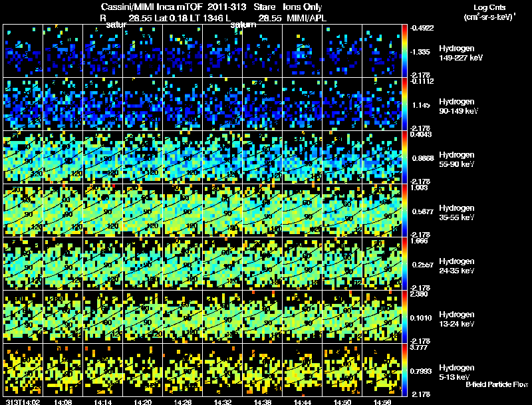This screenshot has height=405, width=532.
Task: Click the 313T14:02 start time label
Action: coord(21,402)
